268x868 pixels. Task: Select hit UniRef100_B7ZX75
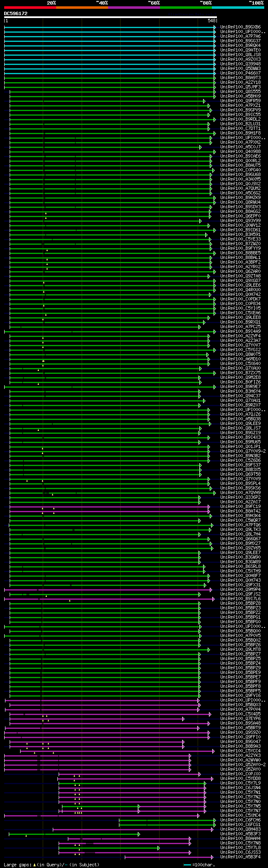(240, 373)
